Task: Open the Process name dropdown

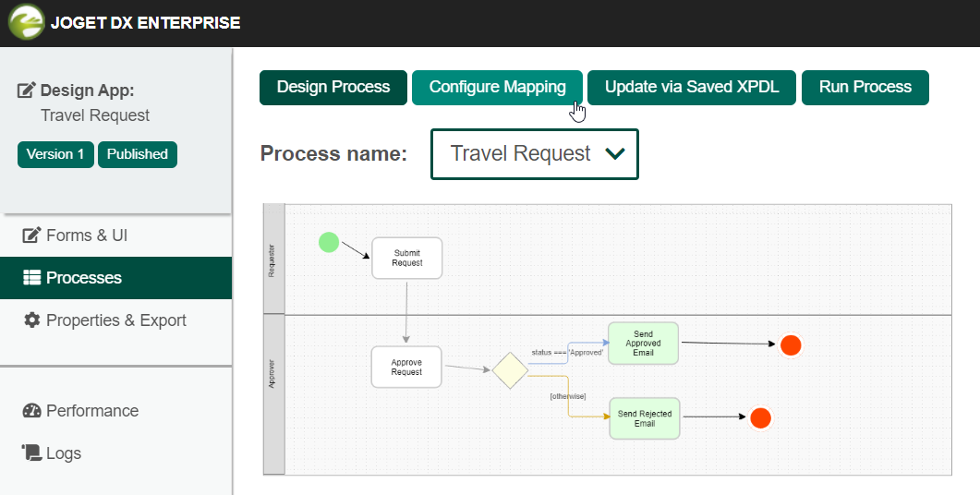Action: pos(535,154)
